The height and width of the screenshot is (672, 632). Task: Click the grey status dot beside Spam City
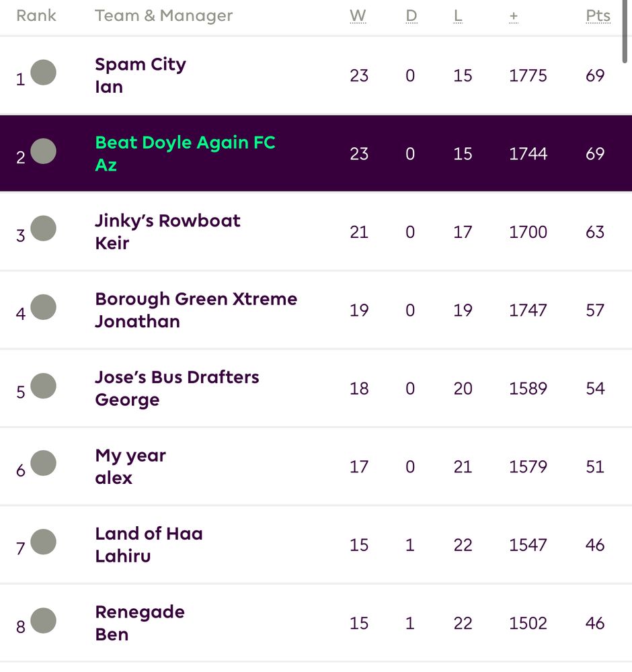(x=43, y=73)
